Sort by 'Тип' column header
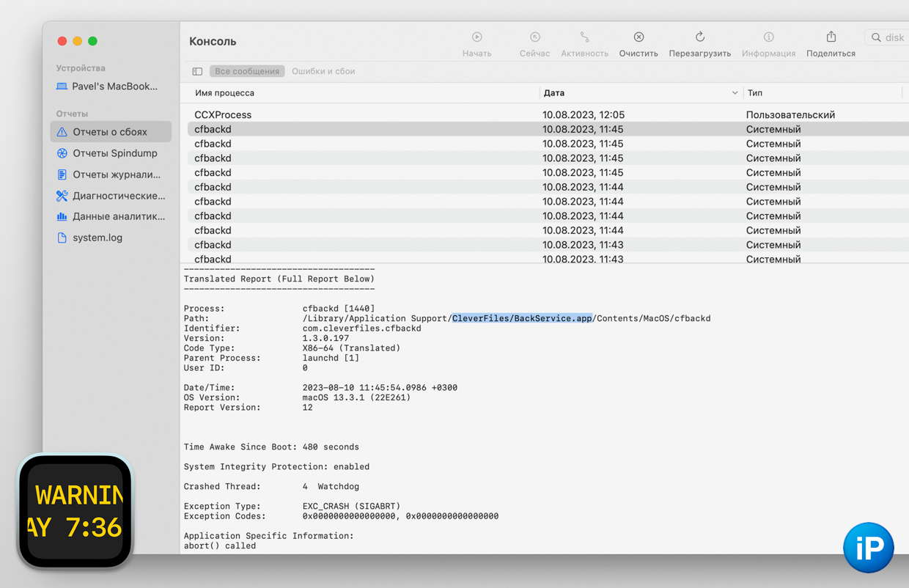Image resolution: width=909 pixels, height=588 pixels. (x=755, y=93)
